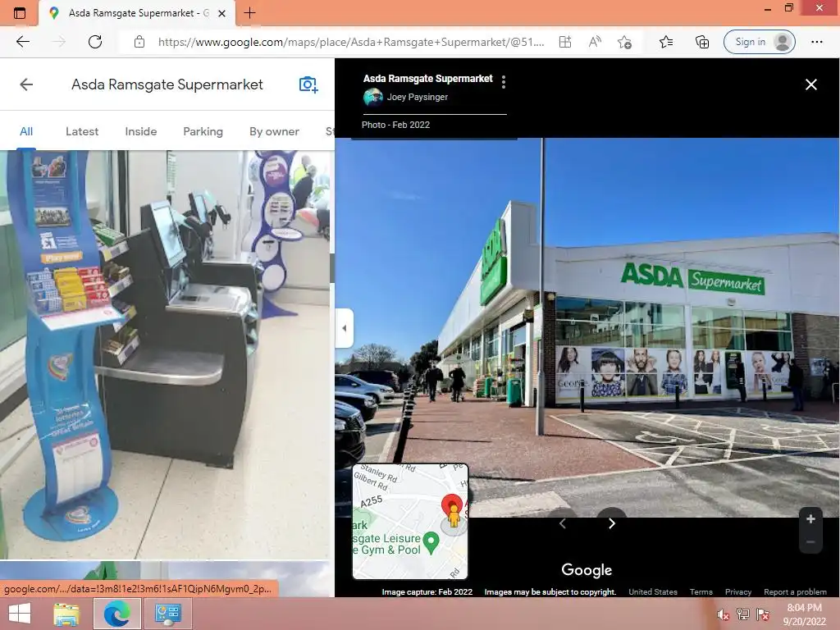840x630 pixels.
Task: Open Collections panel
Action: pyautogui.click(x=702, y=42)
